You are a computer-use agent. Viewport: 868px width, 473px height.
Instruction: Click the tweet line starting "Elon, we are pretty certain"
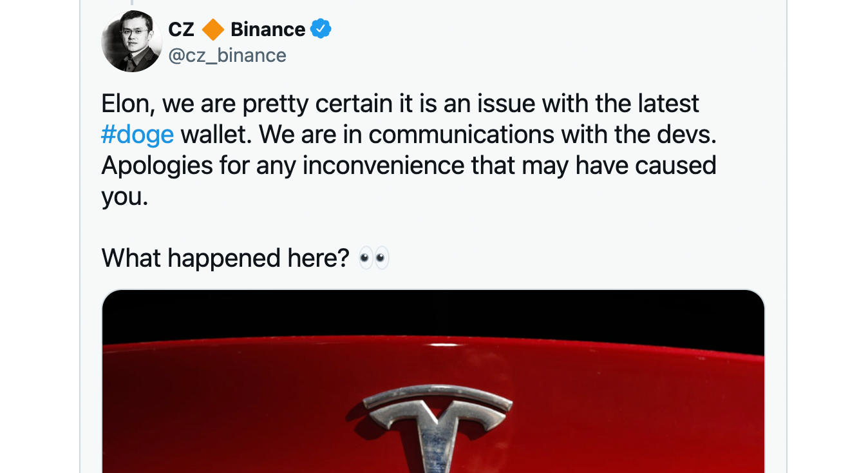401,103
